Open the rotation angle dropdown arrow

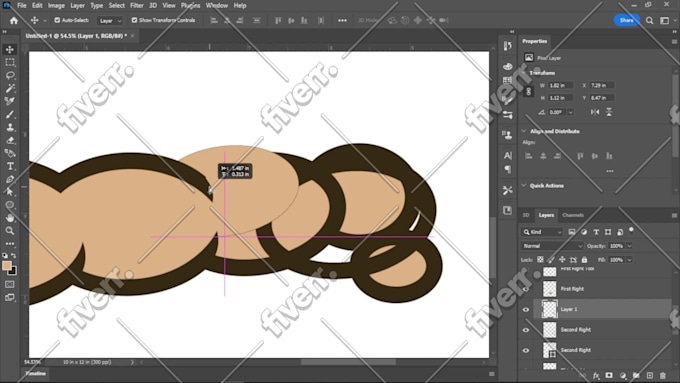(x=571, y=112)
